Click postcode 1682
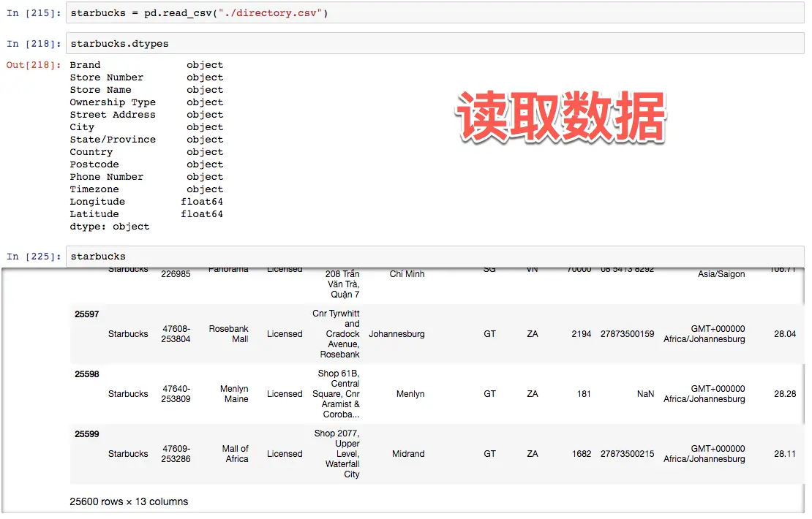This screenshot has height=519, width=812. pos(581,454)
